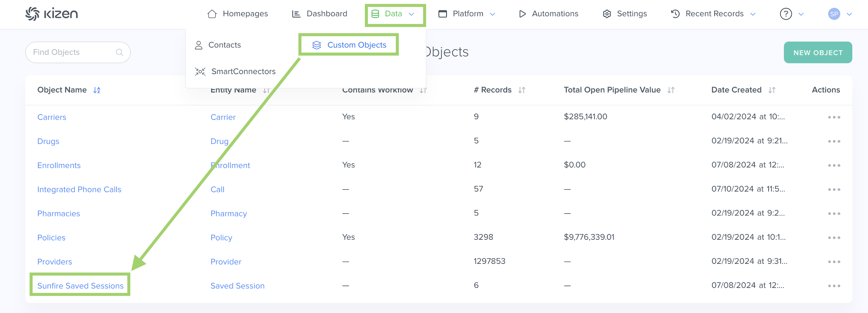Open actions menu for Carriers row

click(834, 117)
